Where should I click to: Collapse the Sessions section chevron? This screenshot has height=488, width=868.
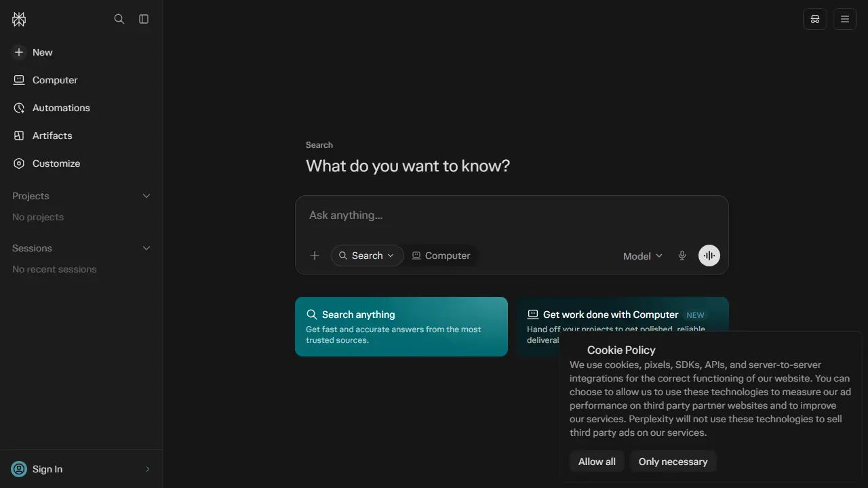pyautogui.click(x=146, y=248)
